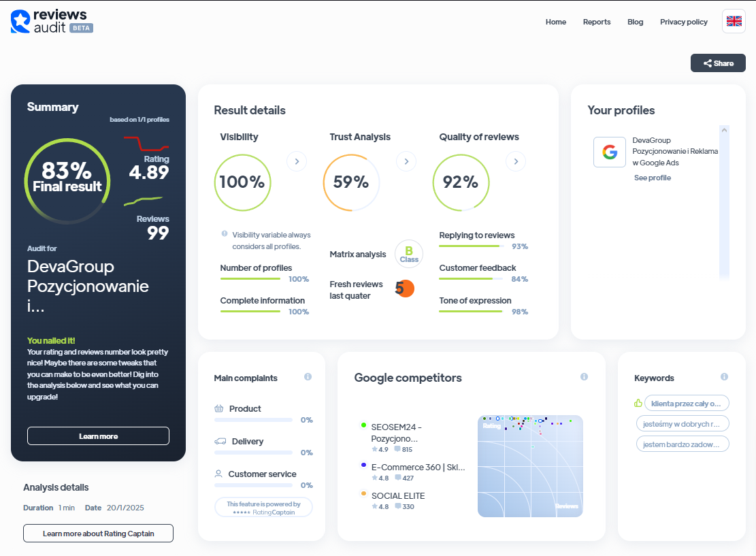
Task: Open the Privacy policy menu link
Action: tap(684, 22)
